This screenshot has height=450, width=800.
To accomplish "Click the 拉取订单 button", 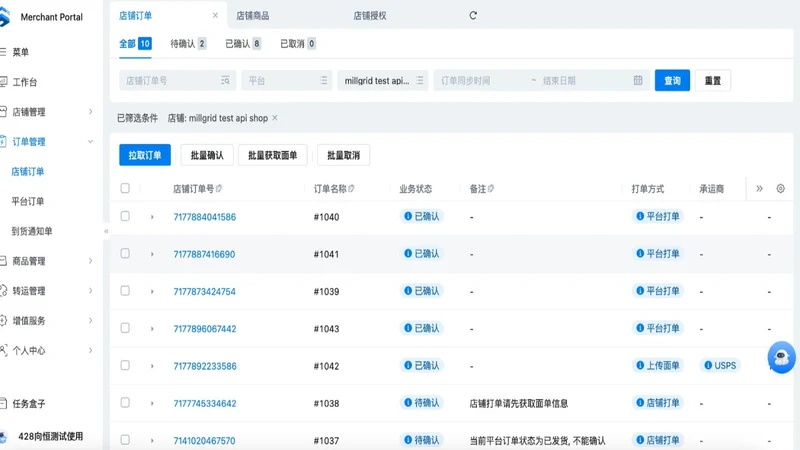I will 145,155.
